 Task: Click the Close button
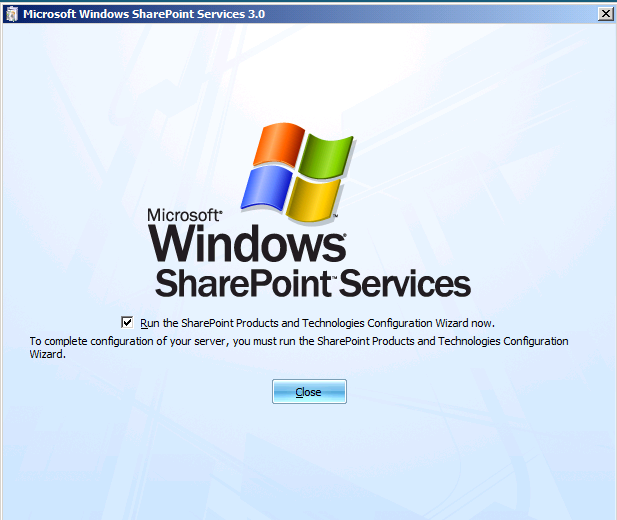309,392
